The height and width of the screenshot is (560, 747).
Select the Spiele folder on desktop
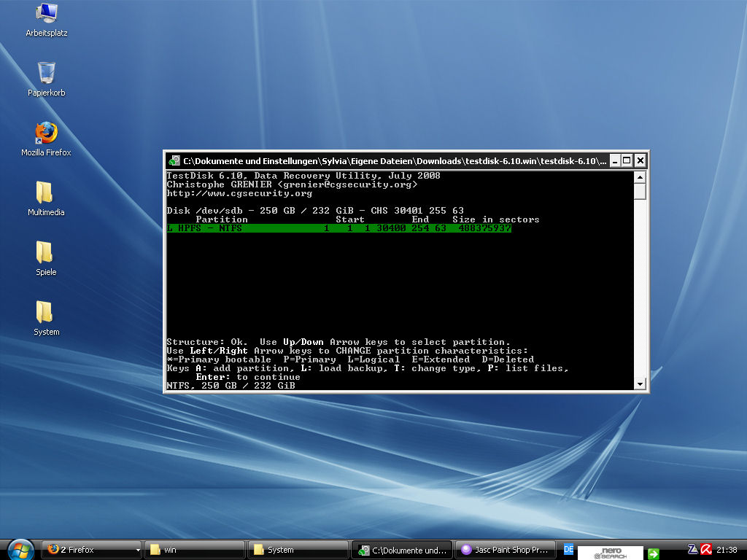pyautogui.click(x=46, y=259)
